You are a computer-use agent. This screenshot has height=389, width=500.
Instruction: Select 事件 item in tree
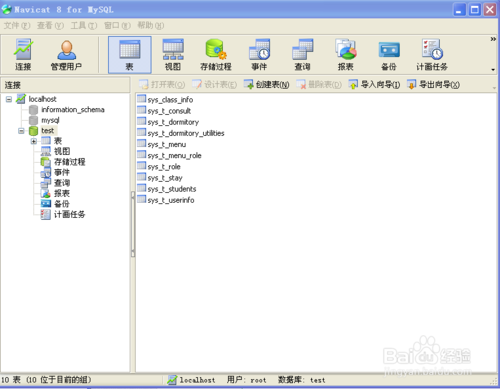pyautogui.click(x=62, y=172)
